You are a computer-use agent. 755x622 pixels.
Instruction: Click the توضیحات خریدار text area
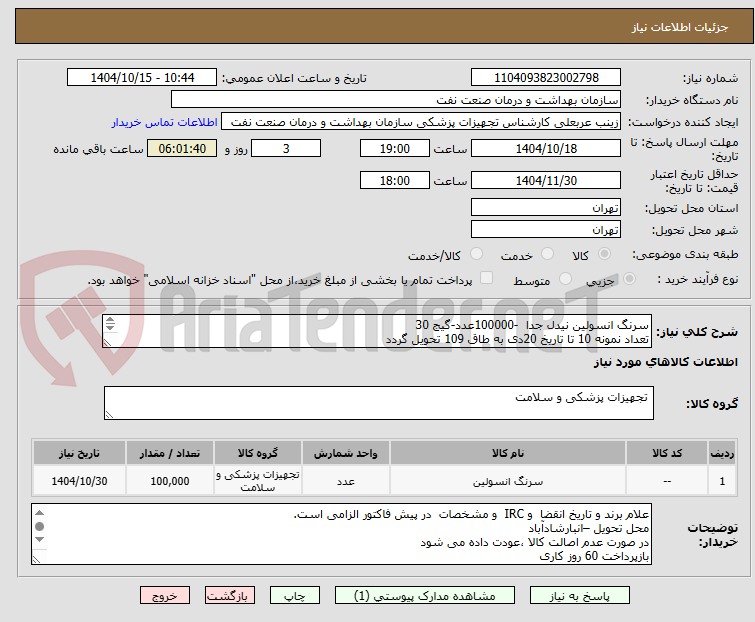click(341, 534)
